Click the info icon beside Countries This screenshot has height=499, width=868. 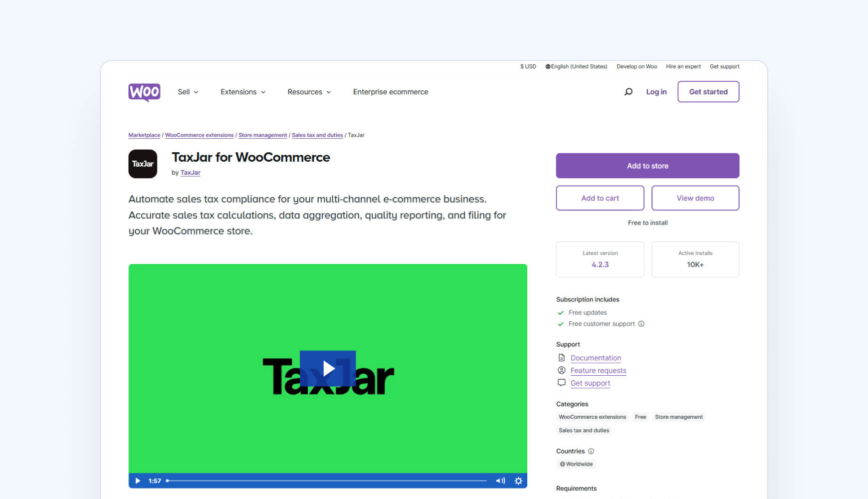[591, 451]
